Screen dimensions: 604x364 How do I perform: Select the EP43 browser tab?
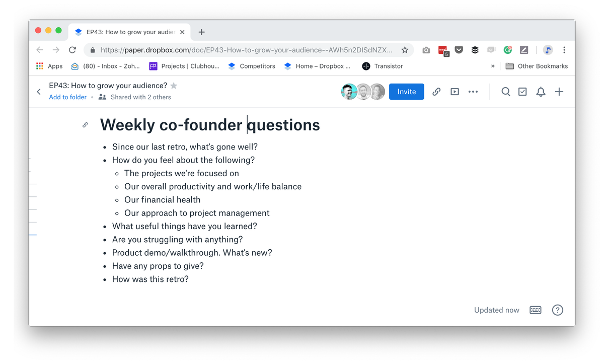tap(128, 32)
